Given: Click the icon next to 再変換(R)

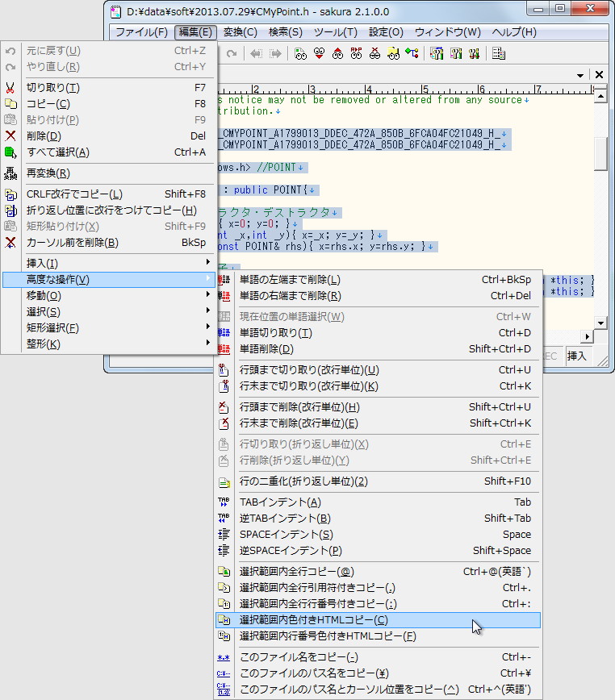Looking at the screenshot, I should (x=10, y=173).
